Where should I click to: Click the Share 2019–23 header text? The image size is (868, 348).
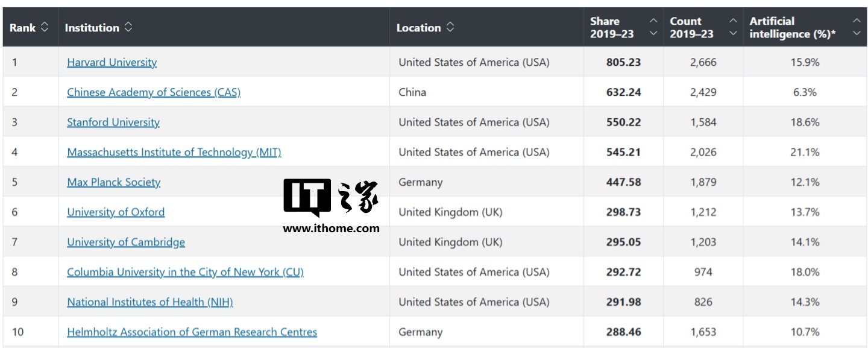(x=612, y=28)
